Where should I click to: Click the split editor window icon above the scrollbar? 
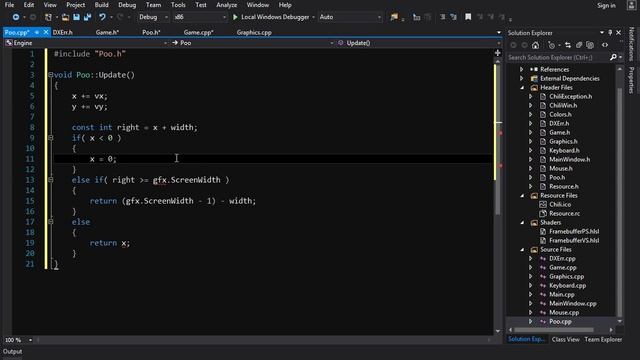498,53
